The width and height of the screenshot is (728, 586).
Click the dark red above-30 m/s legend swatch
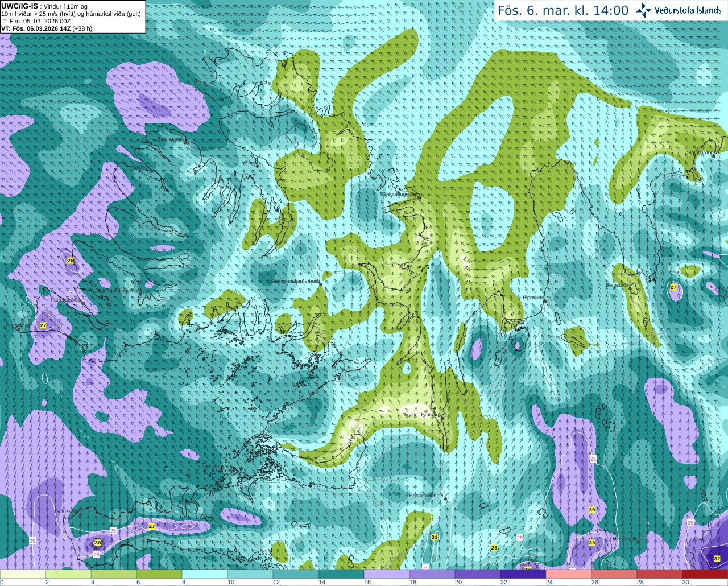705,574
